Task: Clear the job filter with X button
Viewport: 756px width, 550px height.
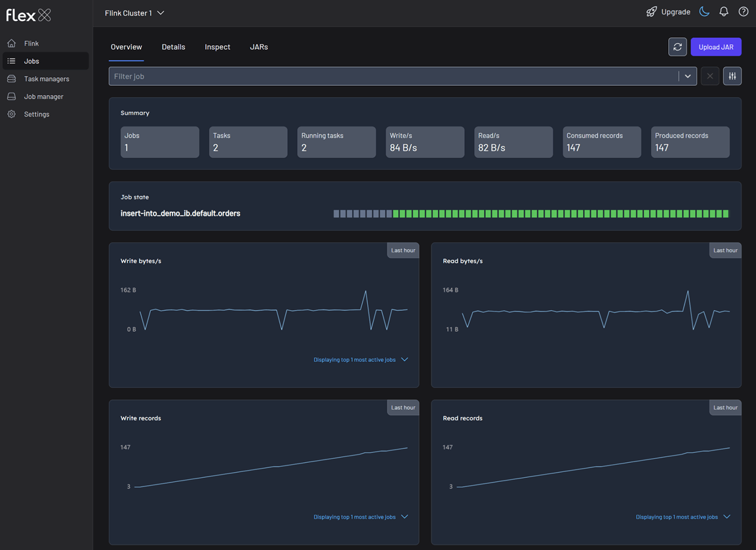Action: [x=709, y=76]
